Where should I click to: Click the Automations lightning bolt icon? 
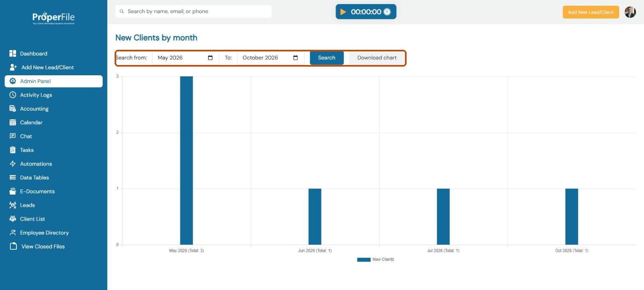[13, 164]
